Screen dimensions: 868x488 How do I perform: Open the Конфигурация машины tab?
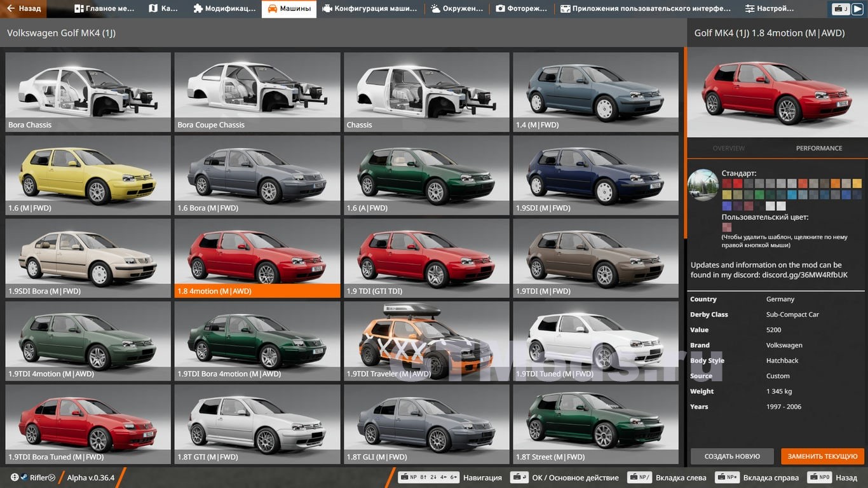coord(369,9)
